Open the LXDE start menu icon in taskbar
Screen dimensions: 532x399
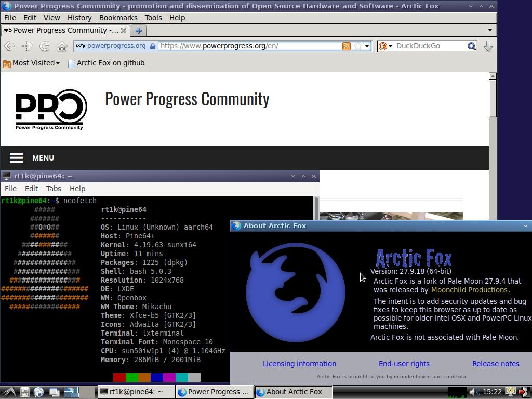[9, 392]
